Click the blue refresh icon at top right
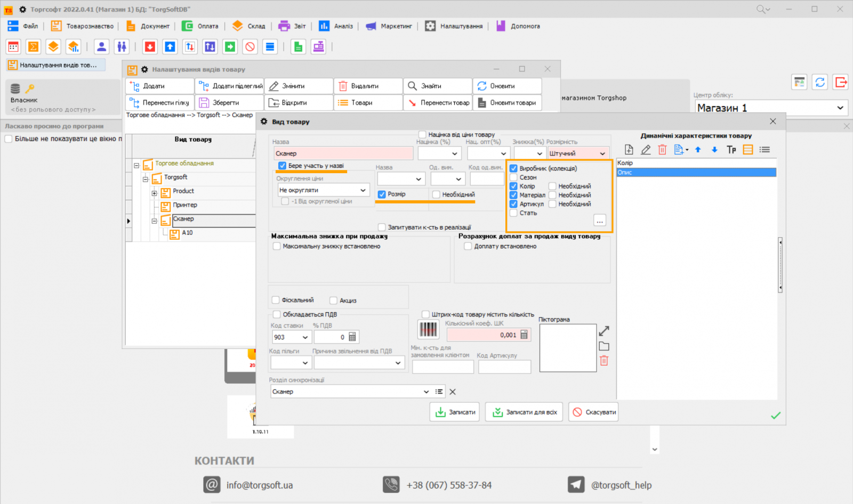 820,82
